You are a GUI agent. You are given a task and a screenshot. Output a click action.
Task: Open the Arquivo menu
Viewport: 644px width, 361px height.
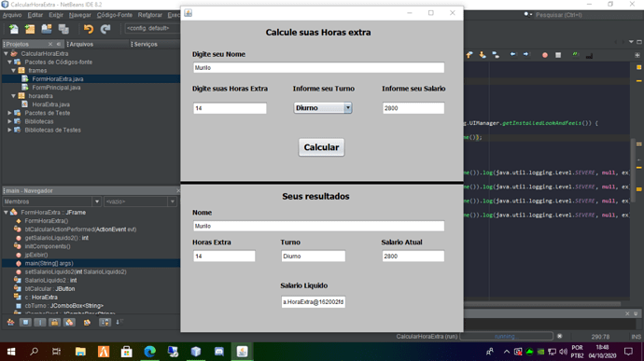click(12, 15)
